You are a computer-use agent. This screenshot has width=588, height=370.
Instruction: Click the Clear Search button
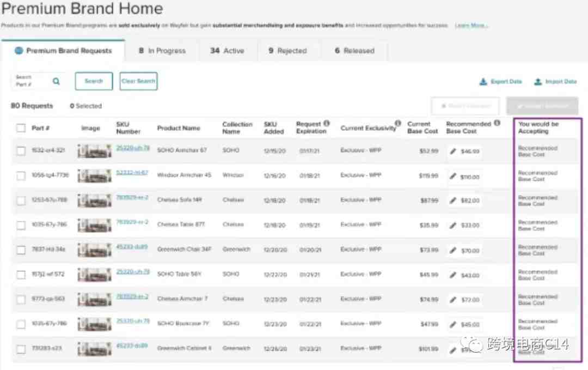click(x=138, y=81)
